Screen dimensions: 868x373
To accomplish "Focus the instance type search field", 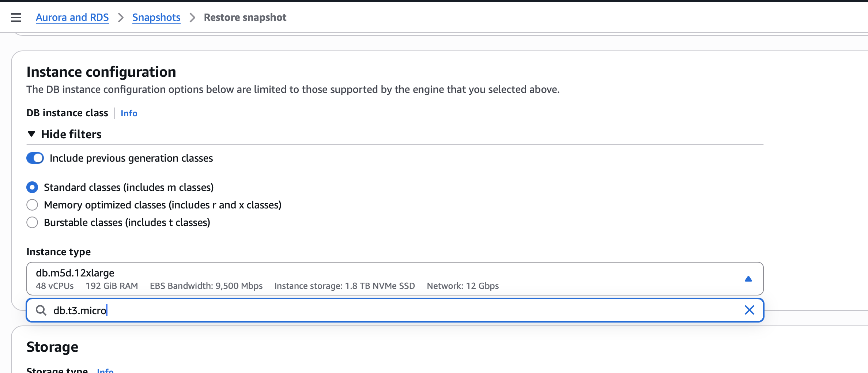I will pos(366,310).
